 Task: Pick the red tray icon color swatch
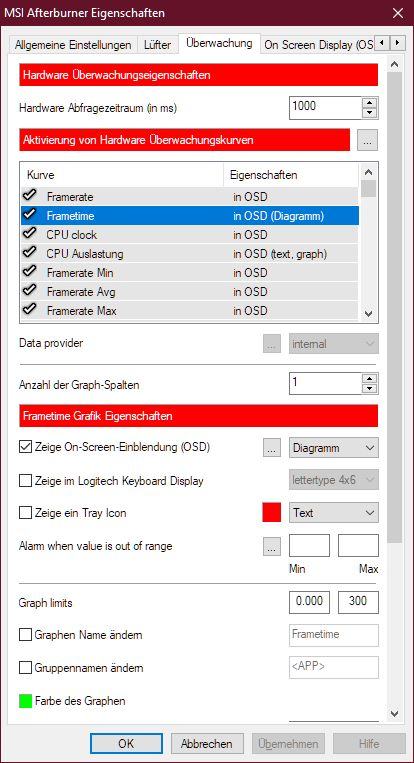pyautogui.click(x=272, y=513)
